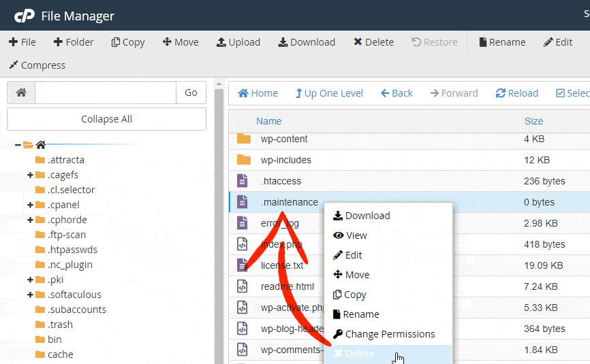The image size is (590, 364).
Task: Click the cPanel logo
Action: [25, 16]
